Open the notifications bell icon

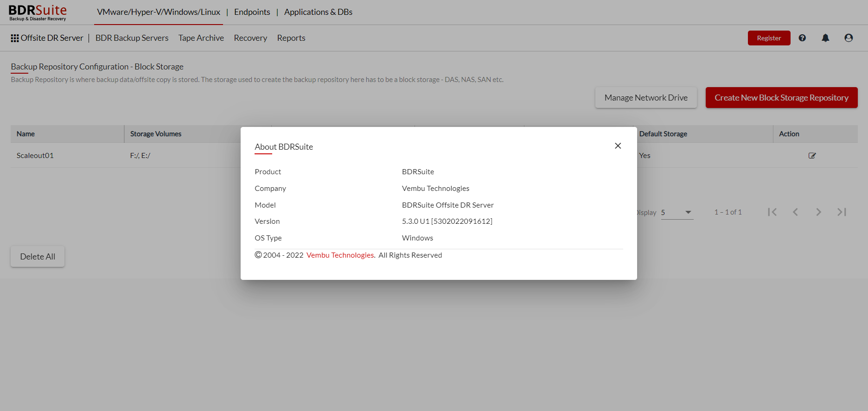pyautogui.click(x=825, y=38)
